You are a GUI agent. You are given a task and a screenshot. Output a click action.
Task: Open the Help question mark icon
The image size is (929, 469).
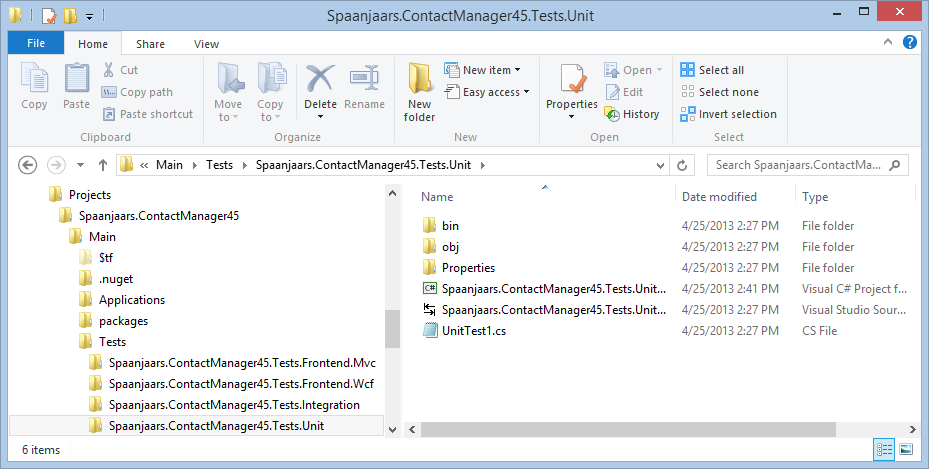[x=910, y=43]
